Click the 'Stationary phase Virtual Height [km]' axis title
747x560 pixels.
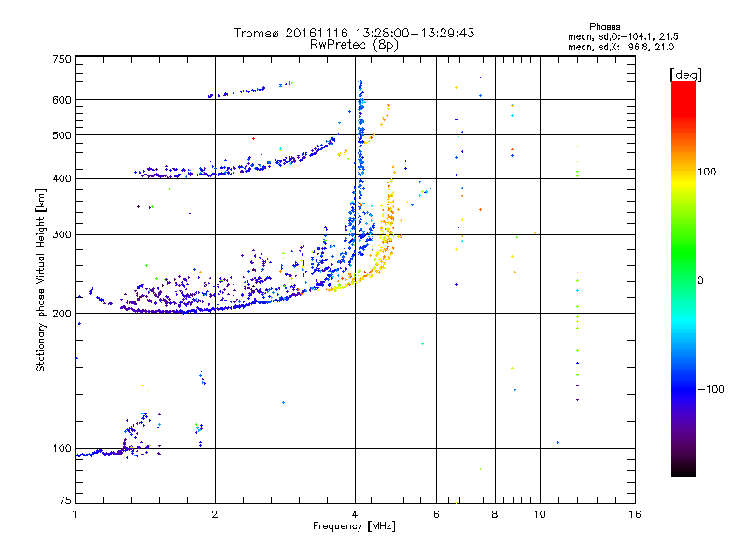[41, 280]
